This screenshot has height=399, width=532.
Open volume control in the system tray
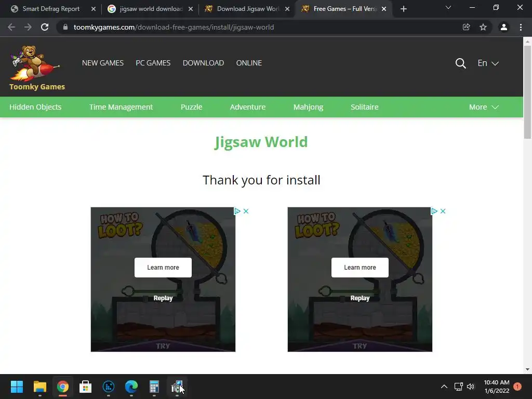471,387
